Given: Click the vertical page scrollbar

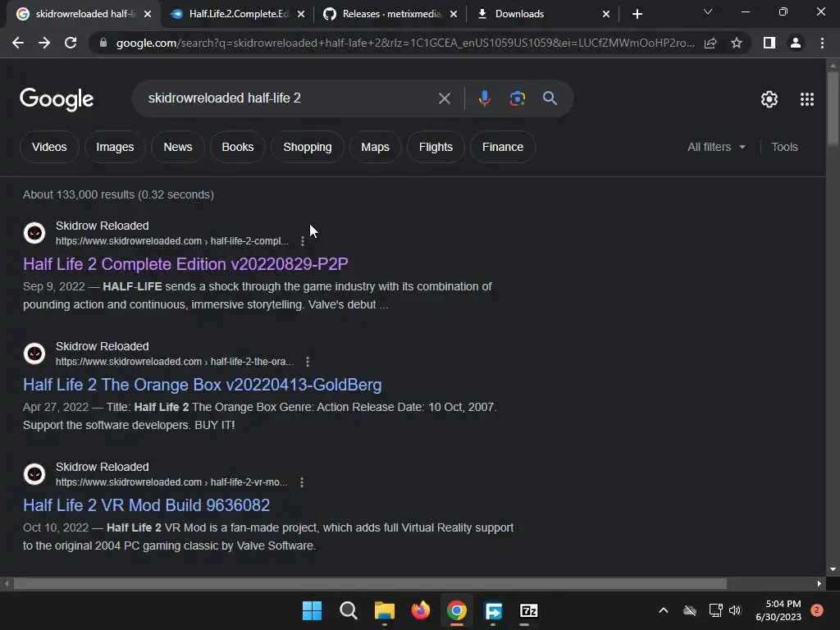Looking at the screenshot, I should click(x=833, y=107).
